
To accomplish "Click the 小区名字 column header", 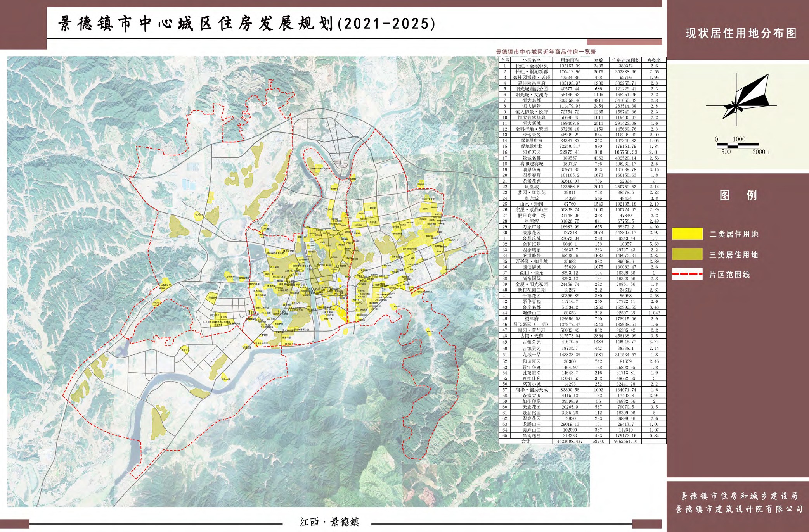I will click(531, 60).
